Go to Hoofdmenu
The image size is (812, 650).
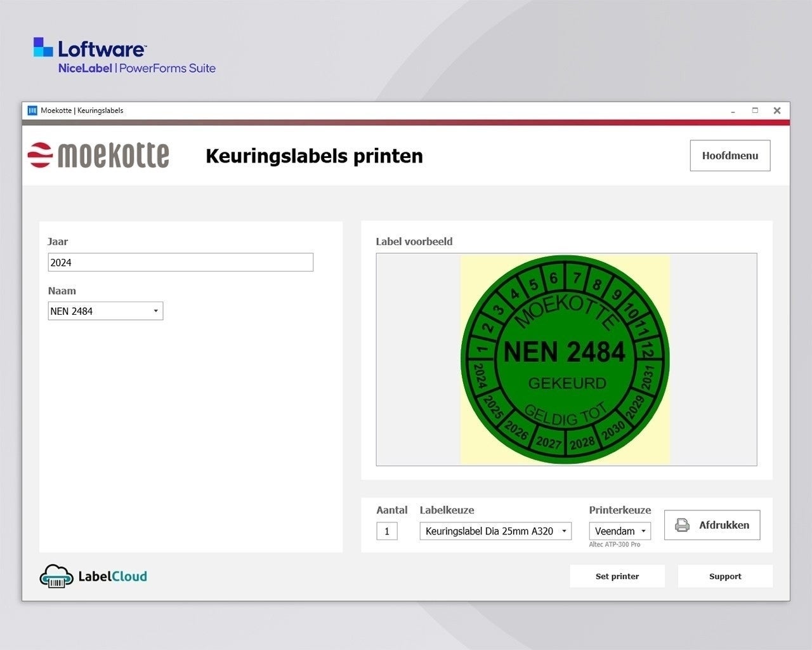pyautogui.click(x=730, y=156)
